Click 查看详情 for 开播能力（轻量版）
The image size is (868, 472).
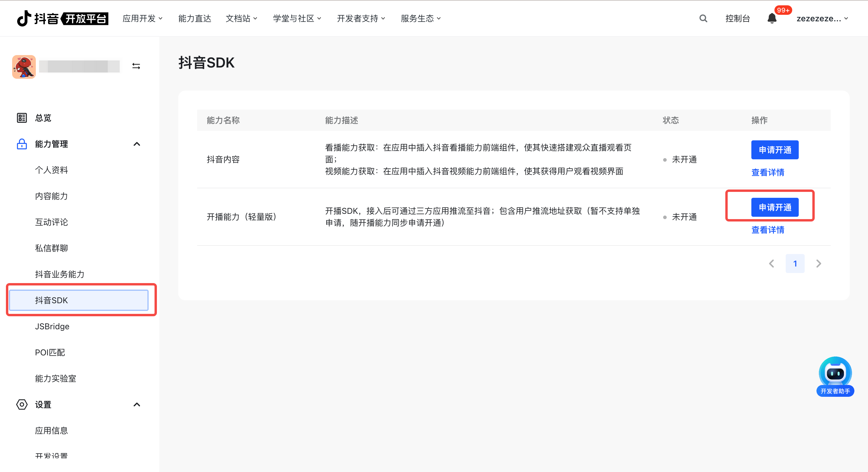pyautogui.click(x=768, y=229)
